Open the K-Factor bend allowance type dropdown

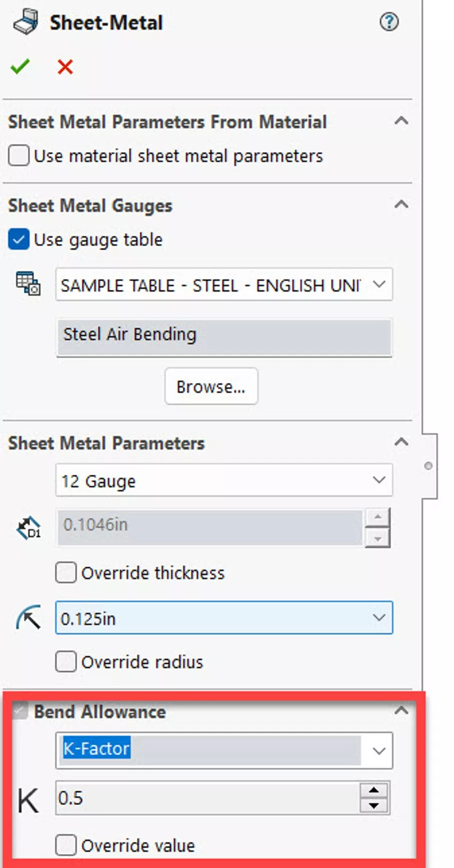[224, 750]
